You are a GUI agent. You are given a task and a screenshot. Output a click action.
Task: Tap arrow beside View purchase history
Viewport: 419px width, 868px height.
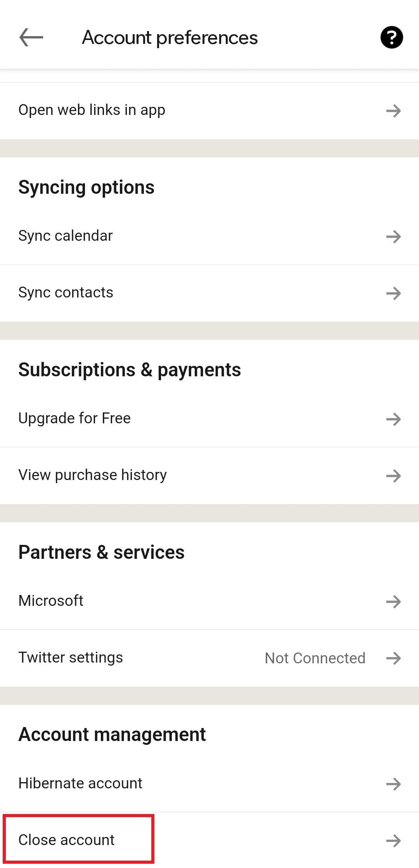click(x=393, y=475)
